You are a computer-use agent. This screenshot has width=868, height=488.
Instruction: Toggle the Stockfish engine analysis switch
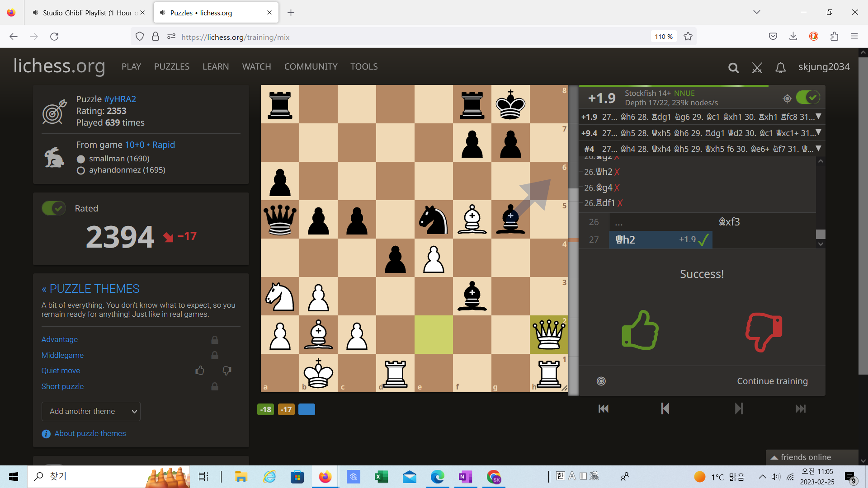click(808, 98)
